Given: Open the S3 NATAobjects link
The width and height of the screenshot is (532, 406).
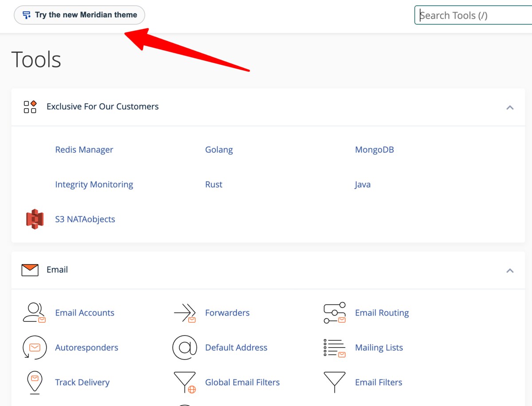Looking at the screenshot, I should point(85,219).
